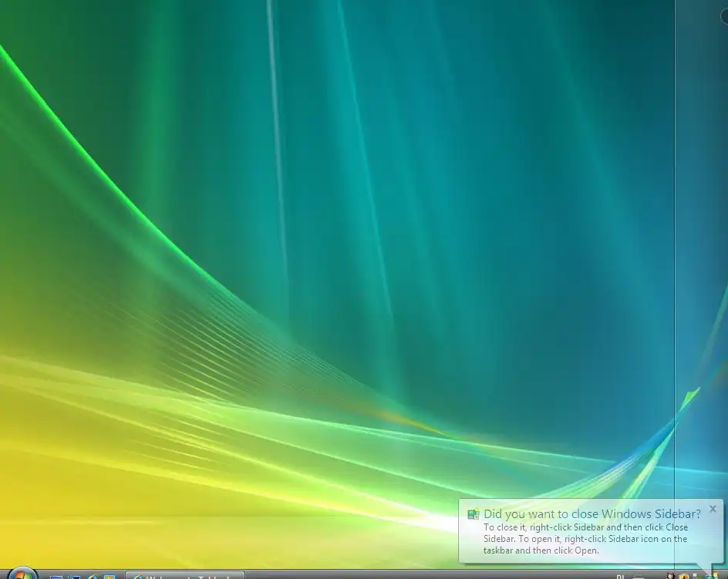Switch to the Welcome taskbar window button
The height and width of the screenshot is (579, 728).
(185, 576)
